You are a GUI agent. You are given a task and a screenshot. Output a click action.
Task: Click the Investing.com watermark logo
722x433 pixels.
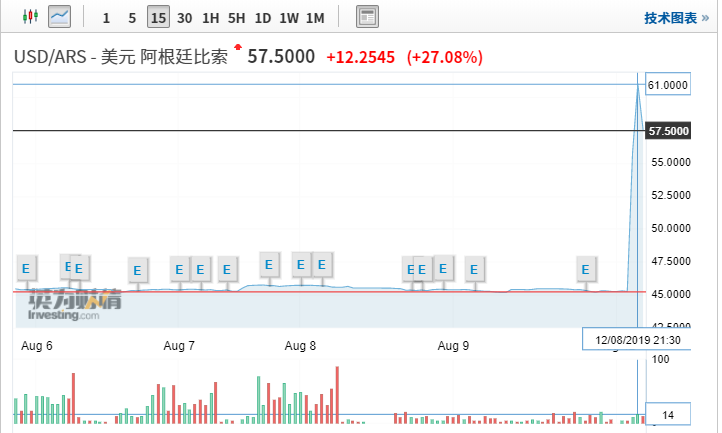coord(64,307)
